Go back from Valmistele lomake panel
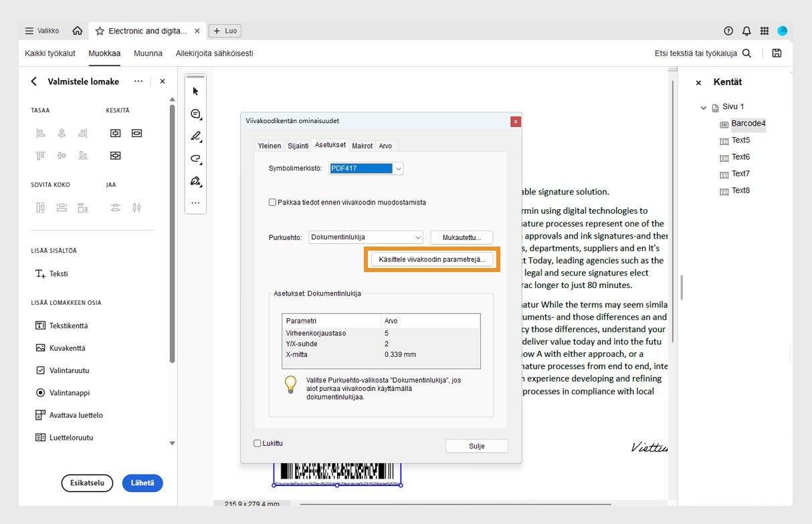The width and height of the screenshot is (812, 524). (34, 81)
